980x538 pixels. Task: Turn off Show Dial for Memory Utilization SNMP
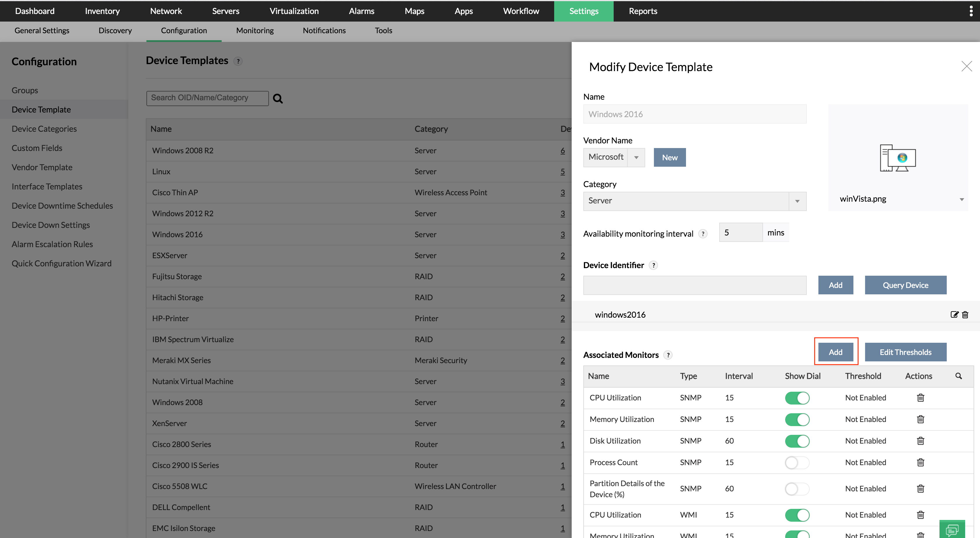(x=797, y=419)
